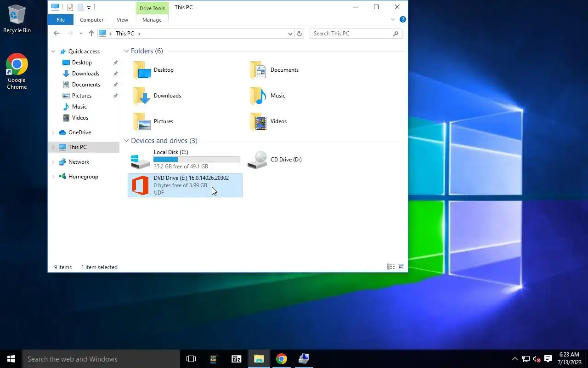Viewport: 588px width, 368px height.
Task: Open Explorer Help question mark
Action: [402, 19]
